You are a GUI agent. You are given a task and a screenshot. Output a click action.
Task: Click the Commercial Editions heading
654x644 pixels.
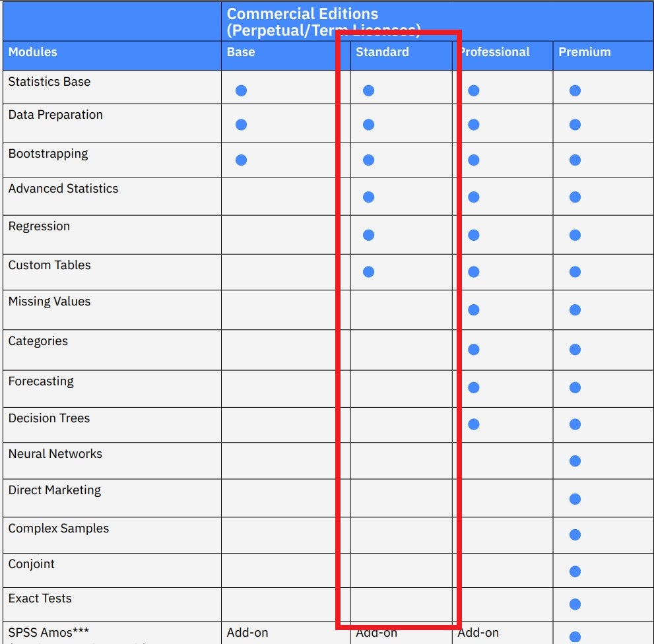click(x=302, y=14)
